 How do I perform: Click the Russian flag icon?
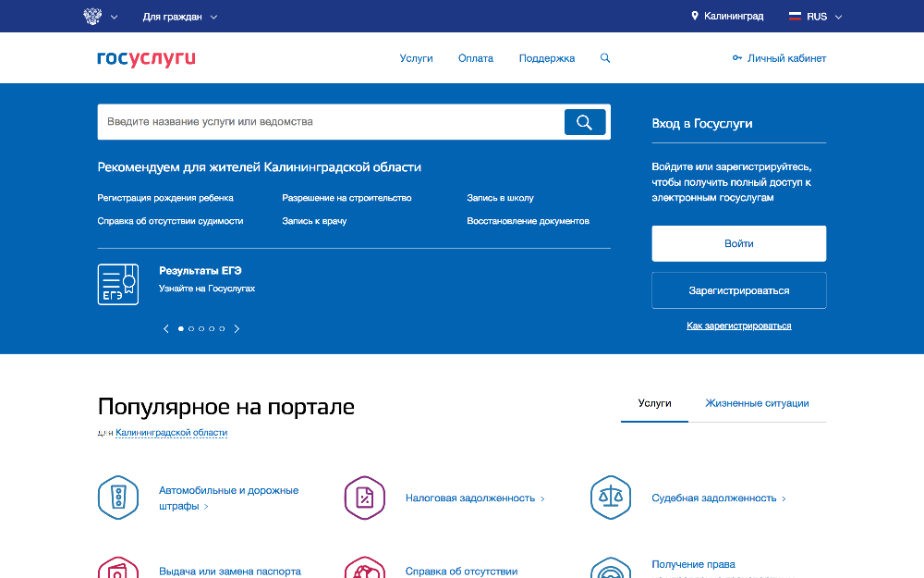point(795,16)
